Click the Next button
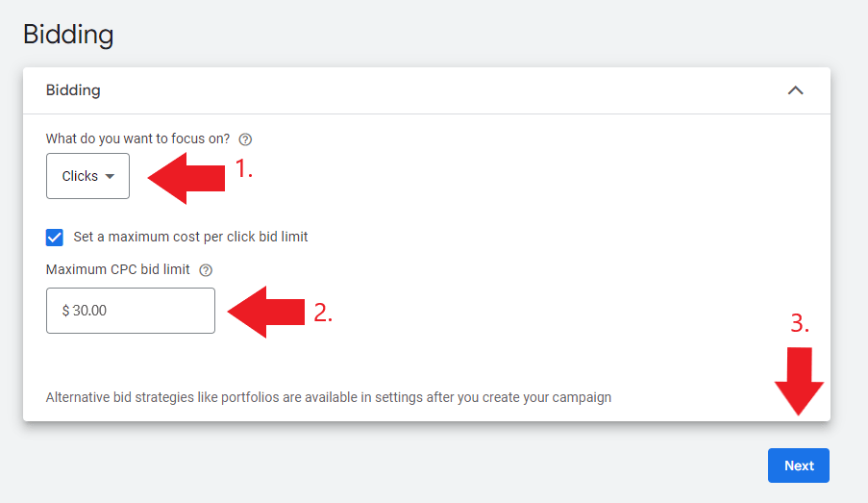868x503 pixels. [x=798, y=465]
